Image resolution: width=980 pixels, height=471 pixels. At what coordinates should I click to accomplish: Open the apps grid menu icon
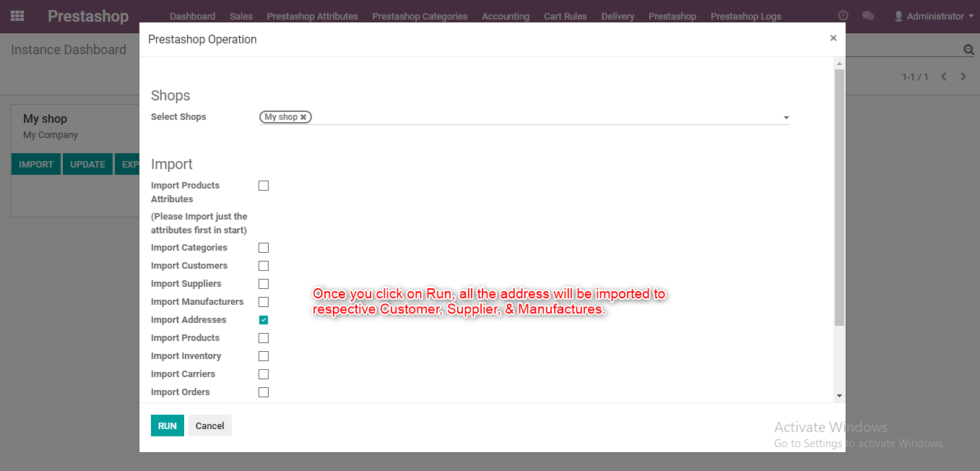17,16
